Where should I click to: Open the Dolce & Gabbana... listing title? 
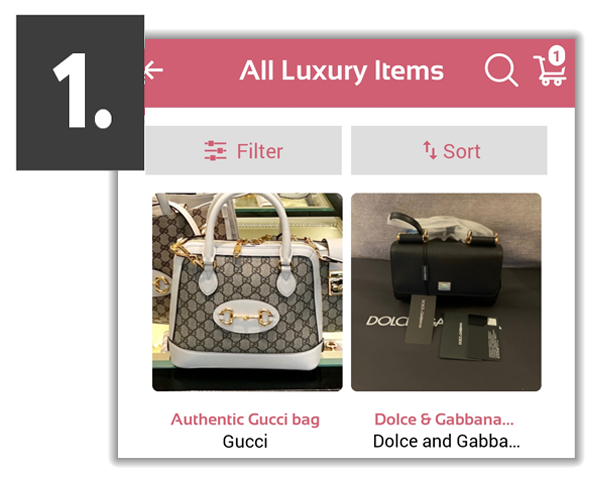444,419
